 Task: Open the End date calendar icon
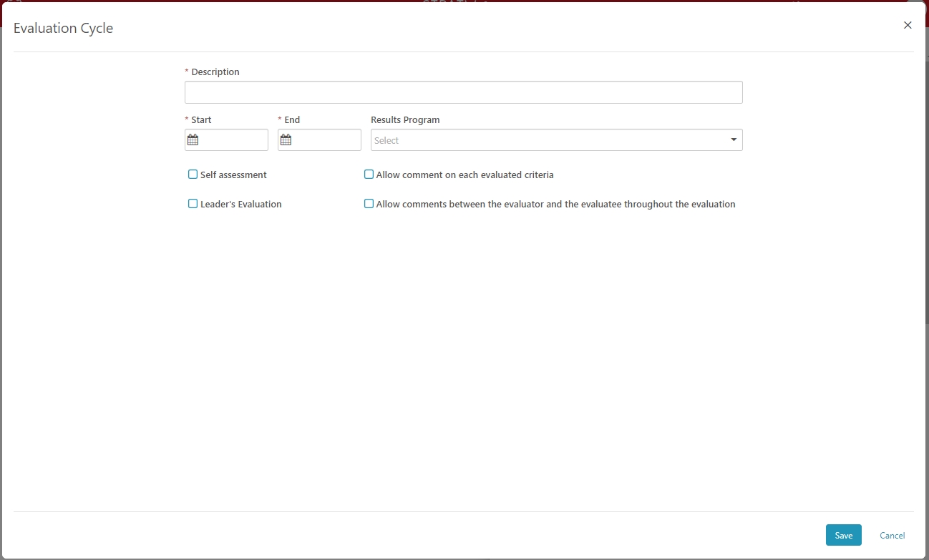[286, 140]
